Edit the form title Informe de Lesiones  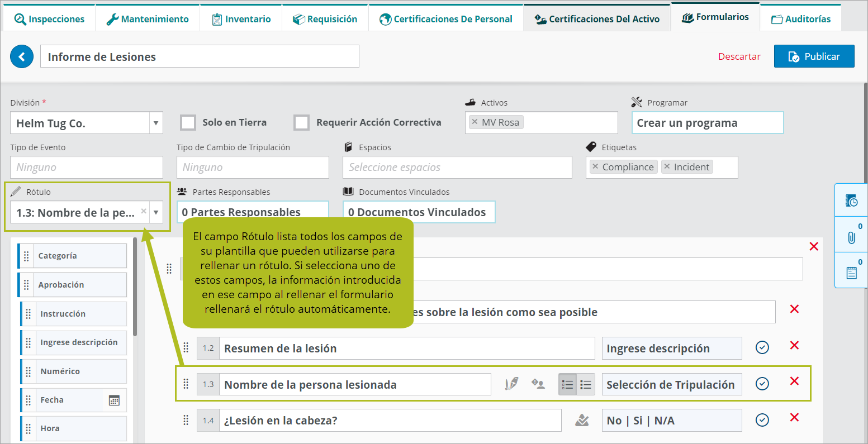click(x=200, y=56)
